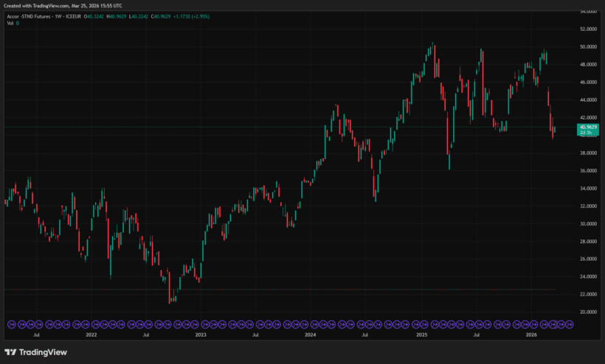Viewport: 605px width, 364px height.
Task: Select the 2026 label on time axis
Action: [531, 335]
